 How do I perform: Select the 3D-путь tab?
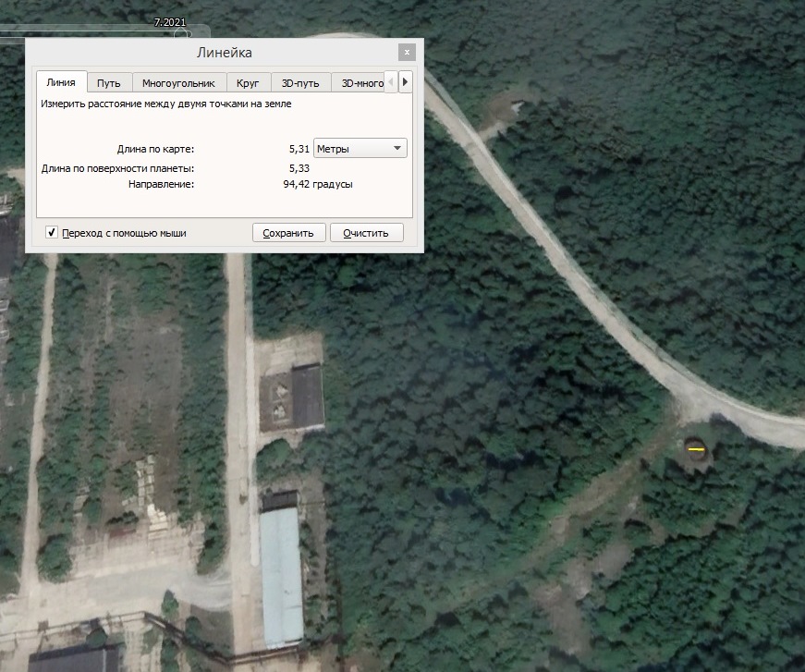(x=300, y=83)
